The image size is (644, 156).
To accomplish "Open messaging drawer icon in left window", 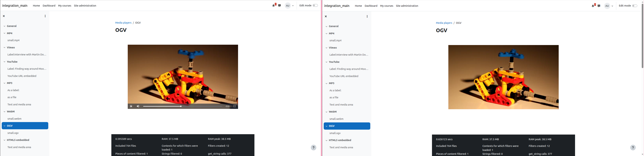I will pos(279,6).
